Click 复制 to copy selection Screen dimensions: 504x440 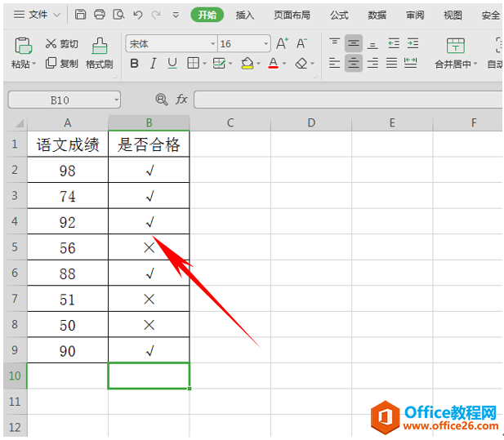coord(62,64)
